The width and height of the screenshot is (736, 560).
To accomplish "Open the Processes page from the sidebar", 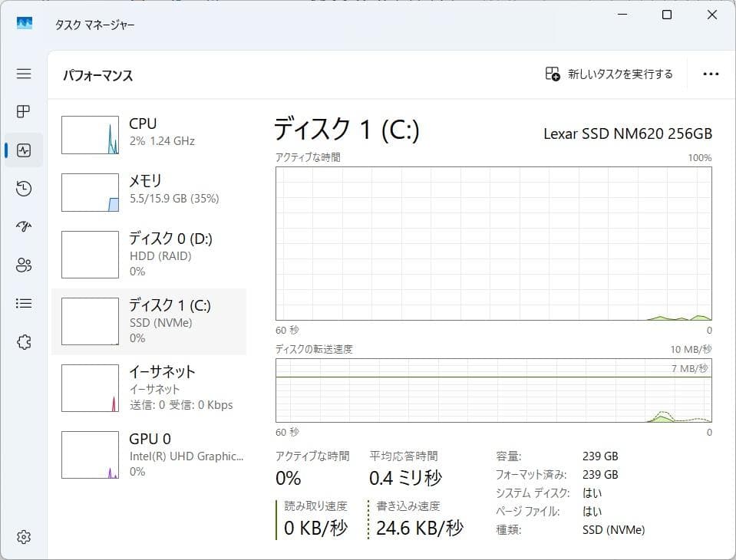I will (23, 111).
